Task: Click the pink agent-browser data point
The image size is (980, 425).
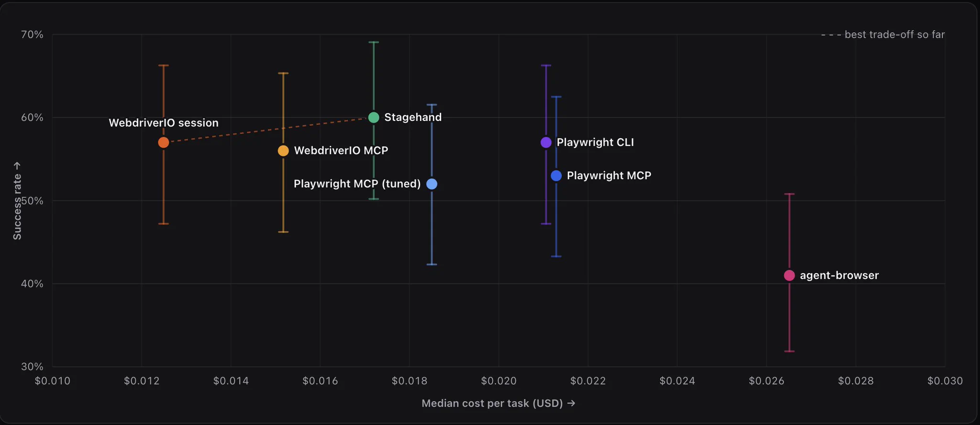Action: click(790, 275)
